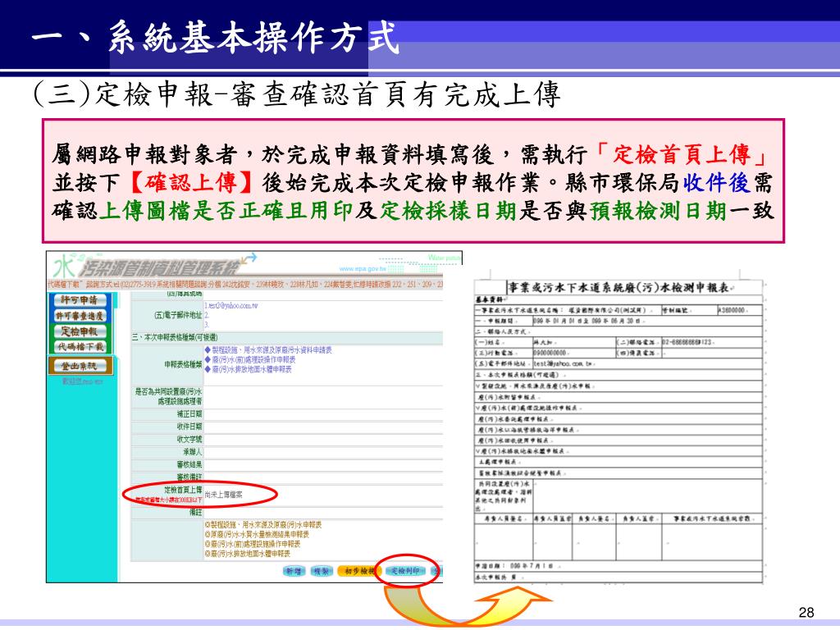Image resolution: width=840 pixels, height=630 pixels.
Task: Click the 備註 row label
Action: pyautogui.click(x=195, y=512)
